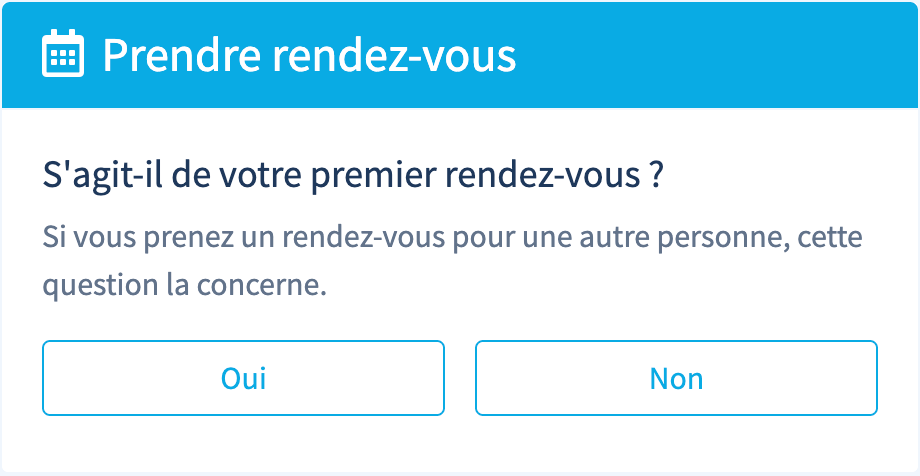This screenshot has width=920, height=476.
Task: Choose the left answer button labeled Oui
Action: 243,378
